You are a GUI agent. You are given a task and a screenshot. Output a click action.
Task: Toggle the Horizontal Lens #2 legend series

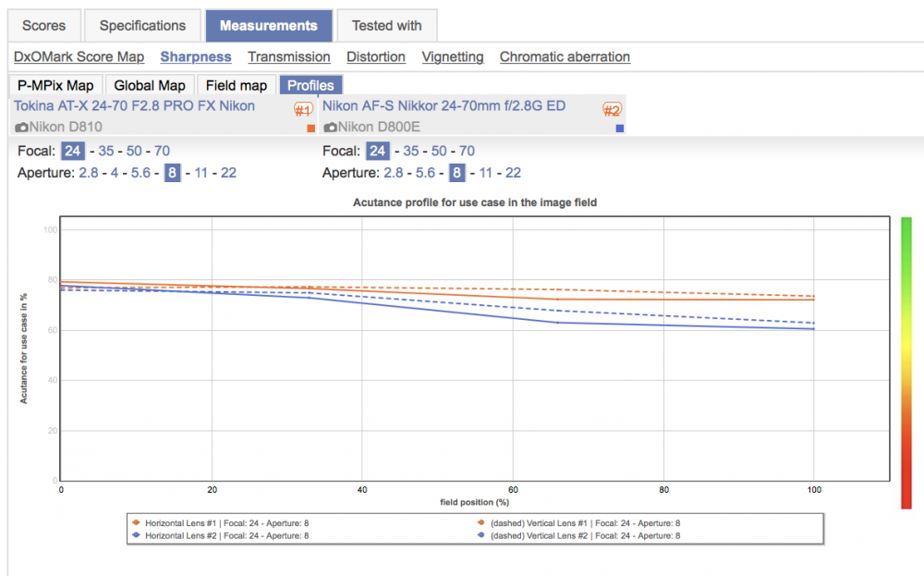(x=221, y=536)
